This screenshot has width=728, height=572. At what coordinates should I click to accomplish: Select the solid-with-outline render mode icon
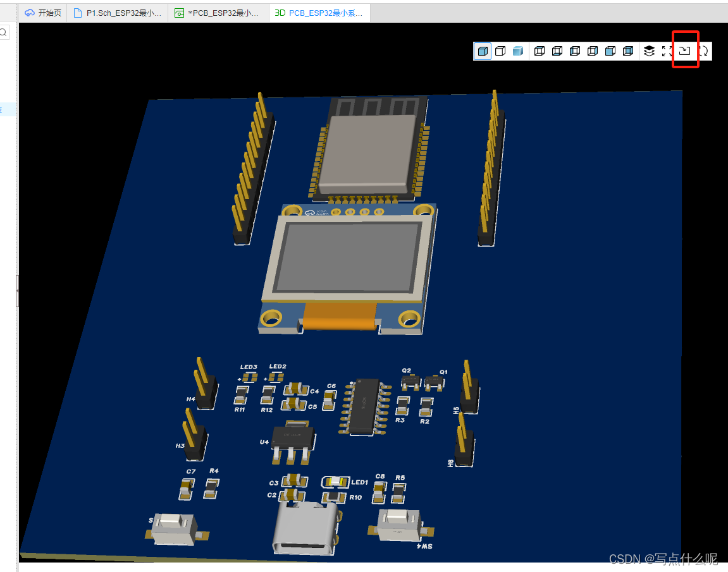(x=483, y=51)
